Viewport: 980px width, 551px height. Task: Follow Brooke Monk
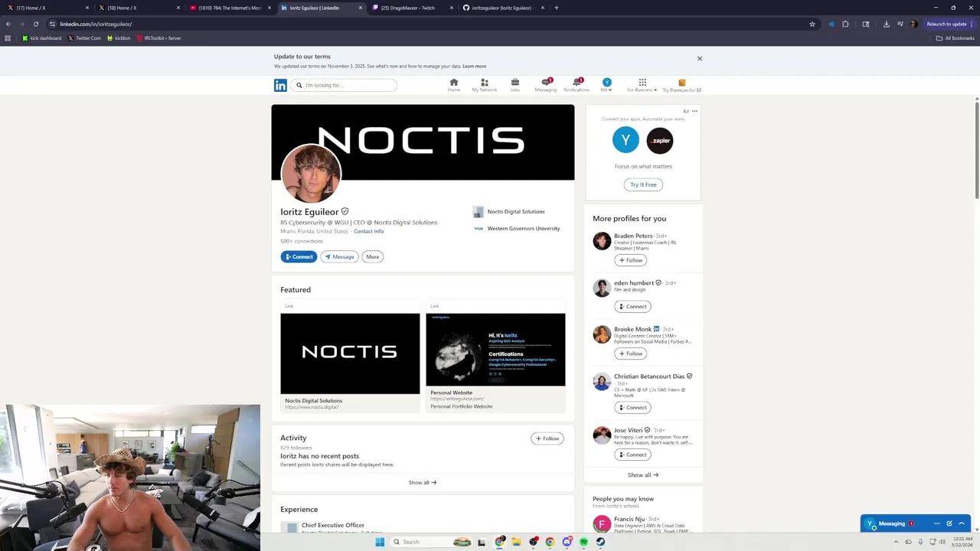pyautogui.click(x=631, y=354)
